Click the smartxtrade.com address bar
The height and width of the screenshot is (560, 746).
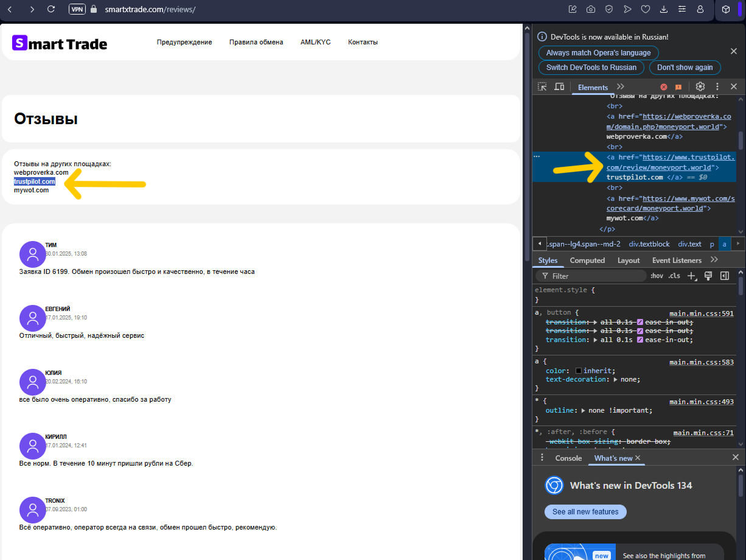(x=150, y=10)
